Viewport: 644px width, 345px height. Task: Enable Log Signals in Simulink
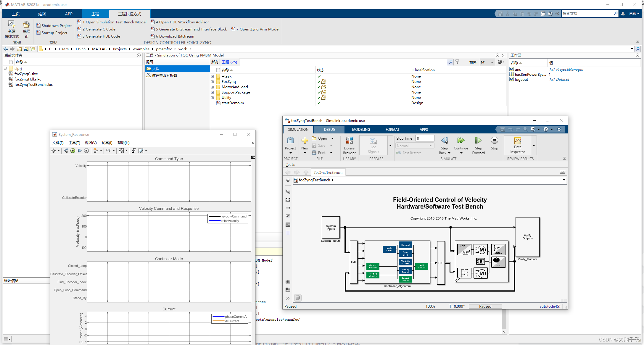point(373,145)
